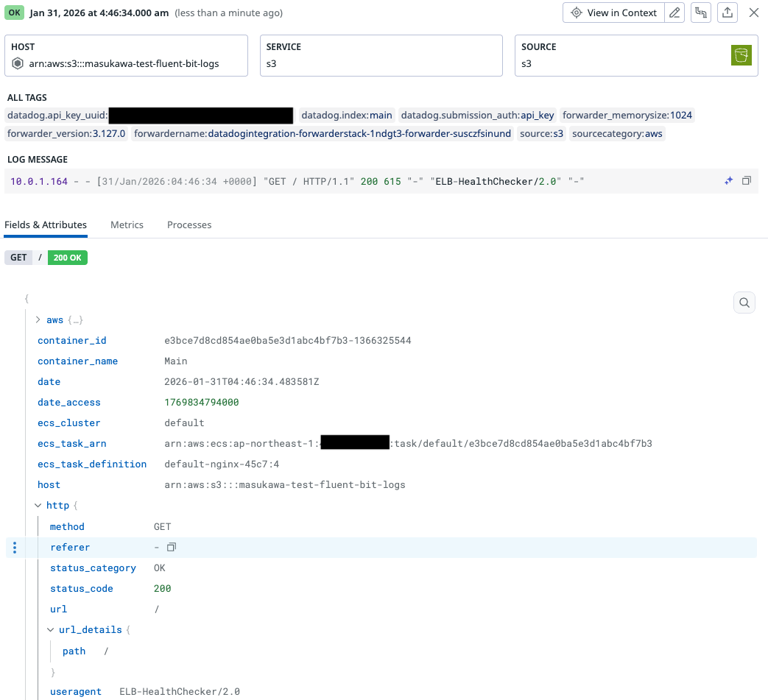The height and width of the screenshot is (700, 768).
Task: Open the attribute search magnifier icon
Action: coord(744,303)
